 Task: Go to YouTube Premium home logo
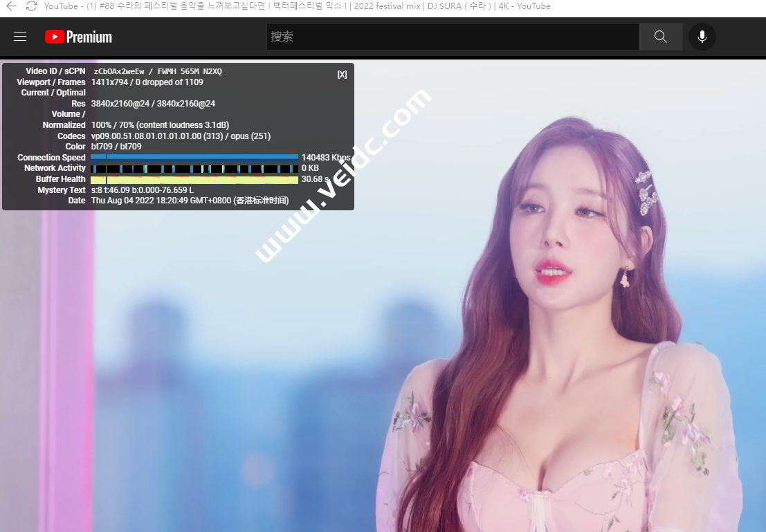tap(78, 37)
